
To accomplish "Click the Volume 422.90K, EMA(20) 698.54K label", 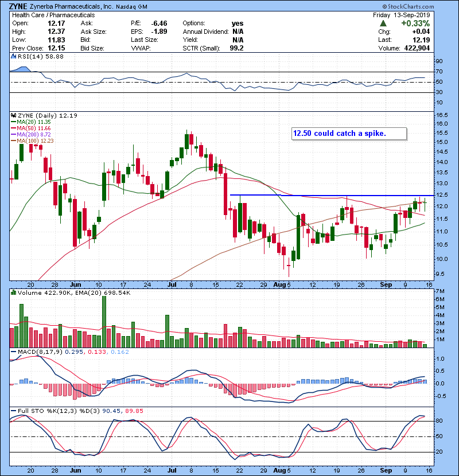I will 74,293.
